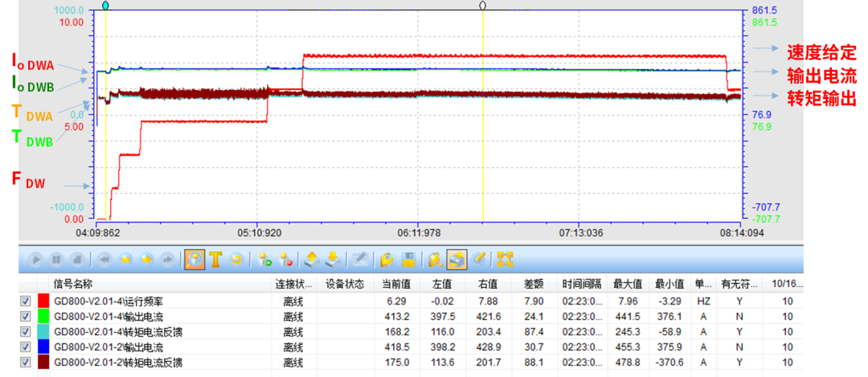Image resolution: width=868 pixels, height=377 pixels.
Task: Click the 最大值 column header
Action: pyautogui.click(x=628, y=284)
